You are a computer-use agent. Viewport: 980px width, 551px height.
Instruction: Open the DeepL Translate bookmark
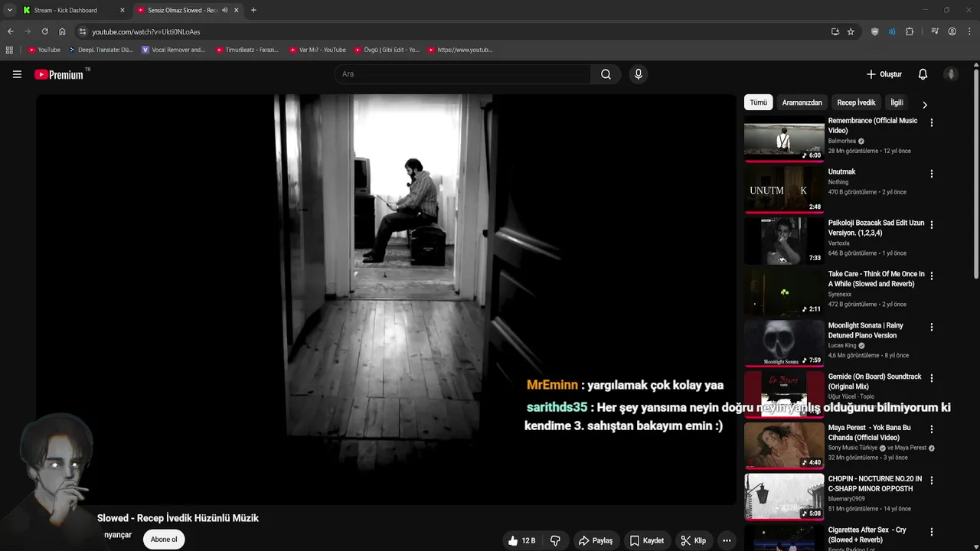tap(100, 50)
